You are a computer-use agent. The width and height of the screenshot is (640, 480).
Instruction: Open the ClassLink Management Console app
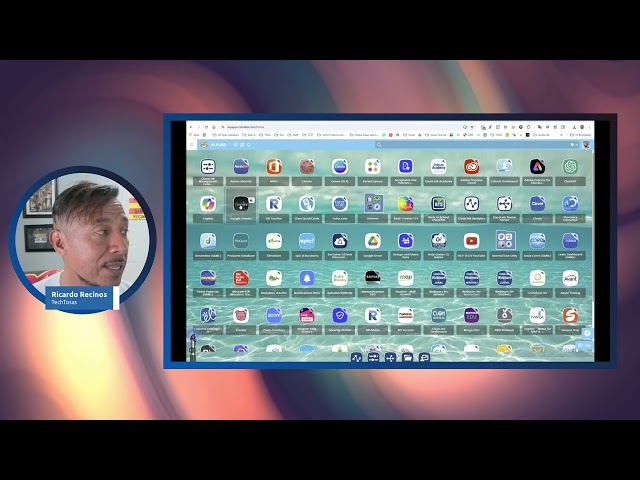coord(208,167)
